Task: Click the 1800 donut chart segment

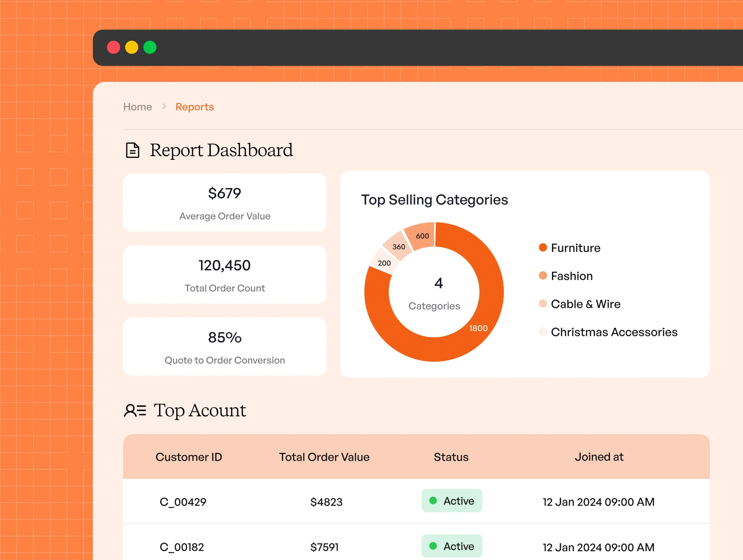Action: pos(478,328)
